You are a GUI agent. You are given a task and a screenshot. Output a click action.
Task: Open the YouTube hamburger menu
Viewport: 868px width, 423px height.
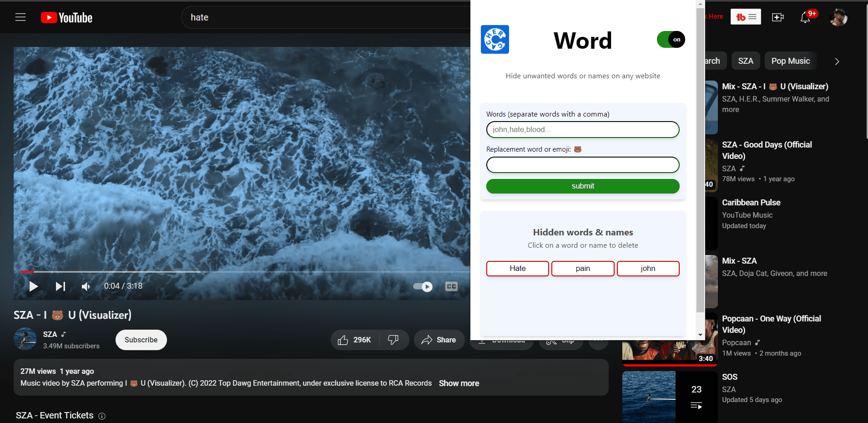pyautogui.click(x=20, y=17)
